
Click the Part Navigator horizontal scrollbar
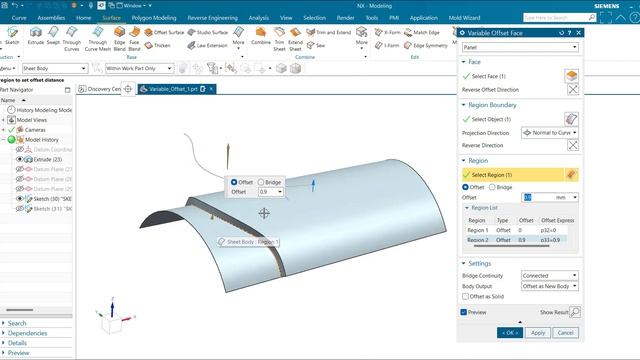click(20, 310)
